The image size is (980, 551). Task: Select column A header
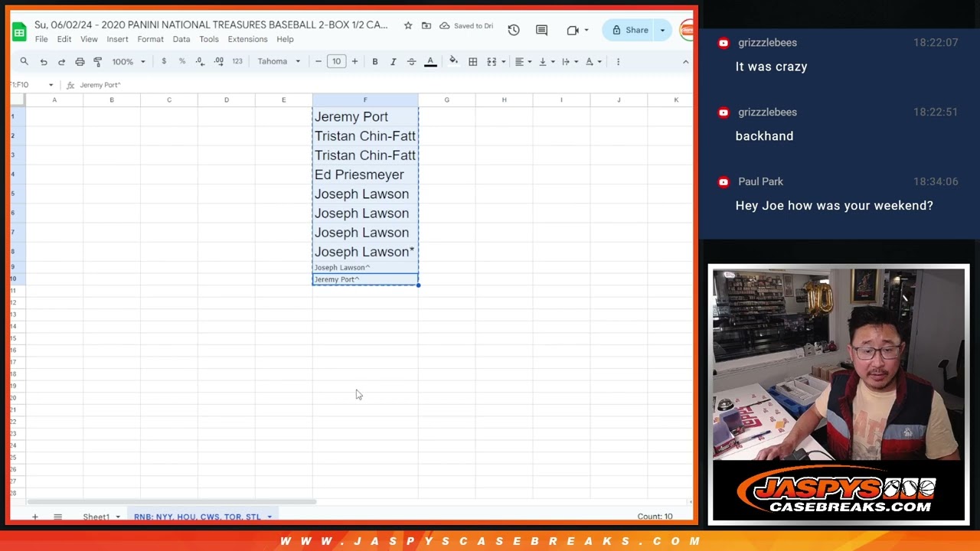[x=54, y=99]
